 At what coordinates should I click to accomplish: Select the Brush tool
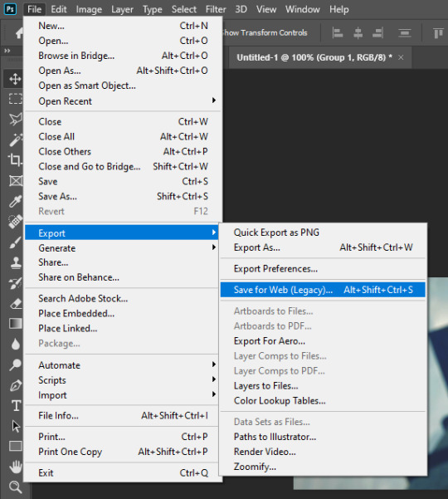pos(15,242)
